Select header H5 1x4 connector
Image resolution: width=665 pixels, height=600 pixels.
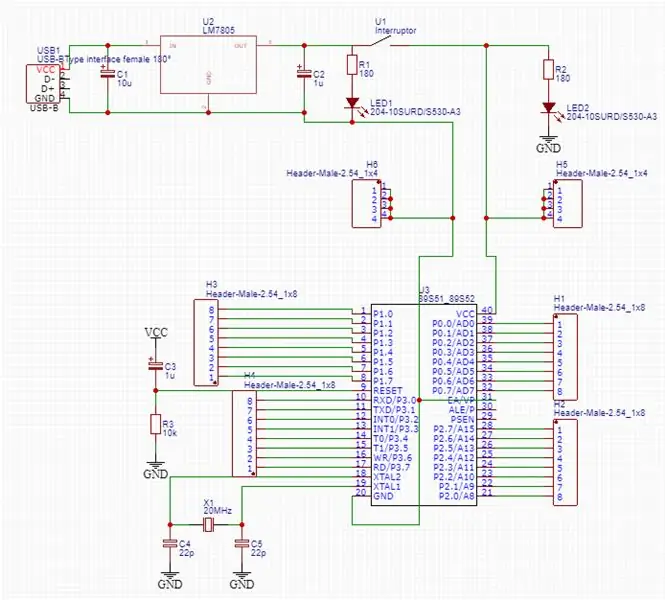tap(567, 204)
